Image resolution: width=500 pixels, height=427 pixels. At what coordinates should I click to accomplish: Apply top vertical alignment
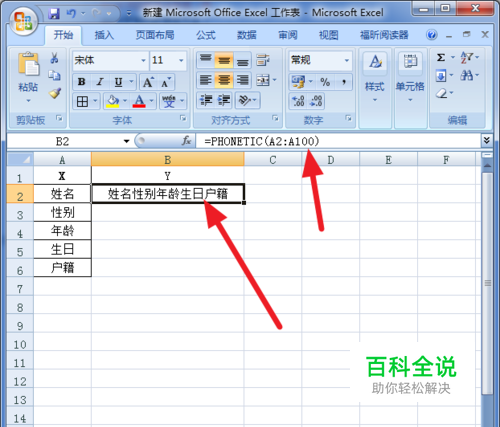[x=205, y=60]
